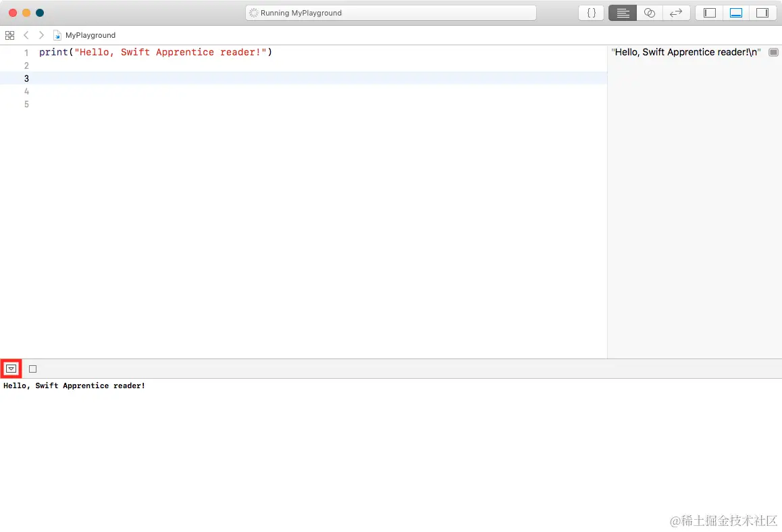Click MyPlayground in the jump bar
Viewport: 782px width, 532px height.
point(90,35)
